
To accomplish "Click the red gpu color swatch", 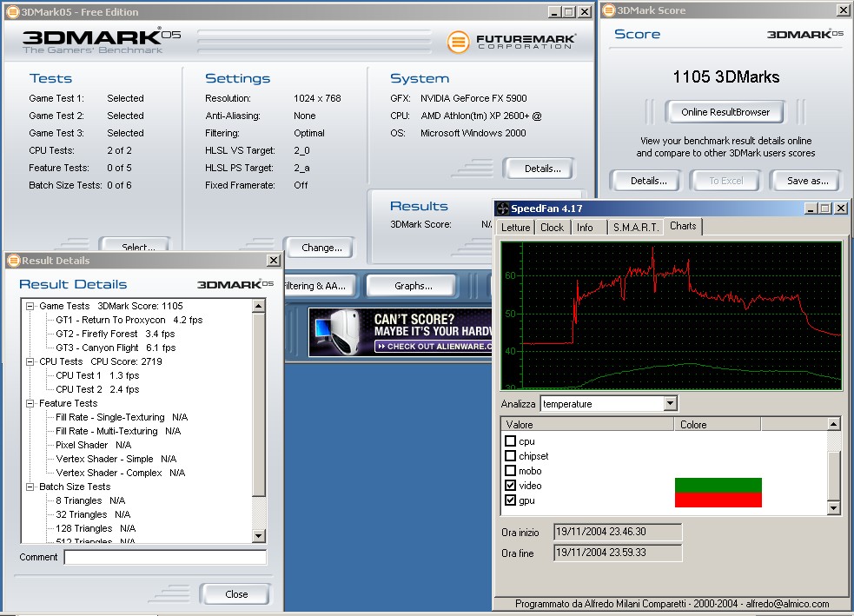I will [x=718, y=500].
